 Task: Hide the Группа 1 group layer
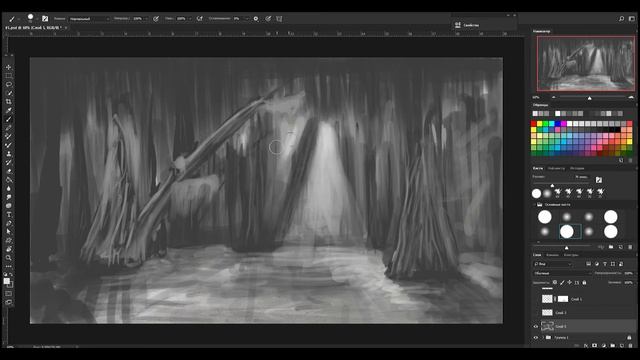pyautogui.click(x=536, y=338)
